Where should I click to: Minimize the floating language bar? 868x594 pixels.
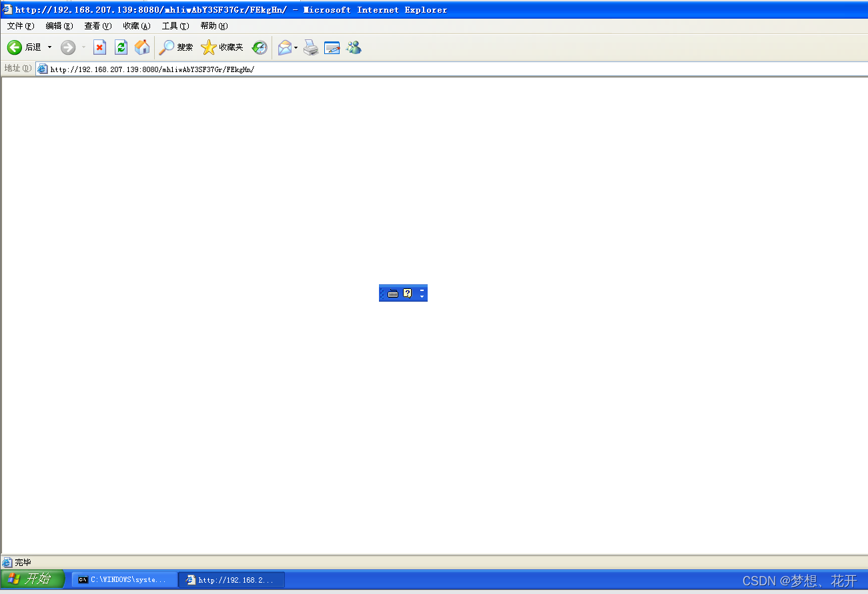coord(422,290)
